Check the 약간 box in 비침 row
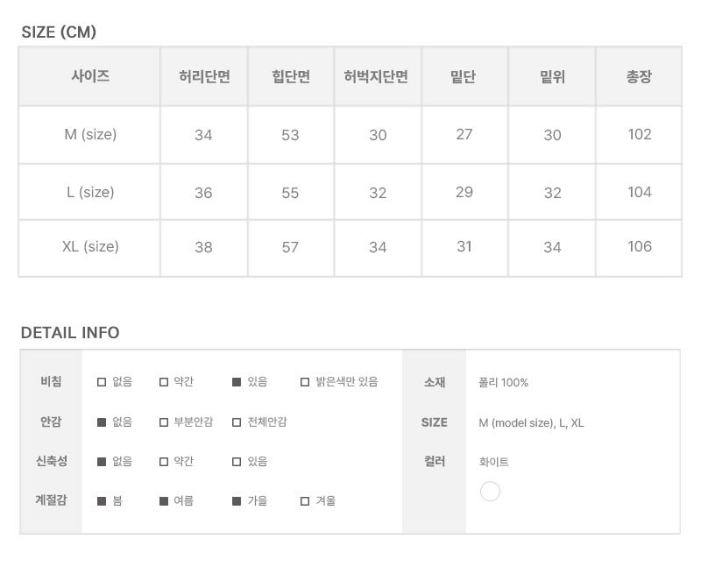Screen dimensions: 701x588 tap(164, 382)
